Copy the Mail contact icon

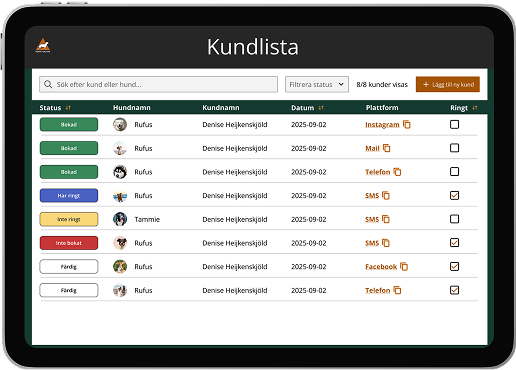pos(386,148)
